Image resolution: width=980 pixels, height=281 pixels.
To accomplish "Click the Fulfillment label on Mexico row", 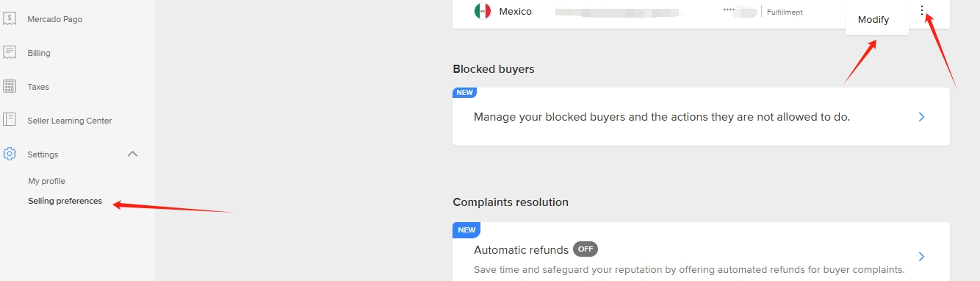I will coord(785,13).
